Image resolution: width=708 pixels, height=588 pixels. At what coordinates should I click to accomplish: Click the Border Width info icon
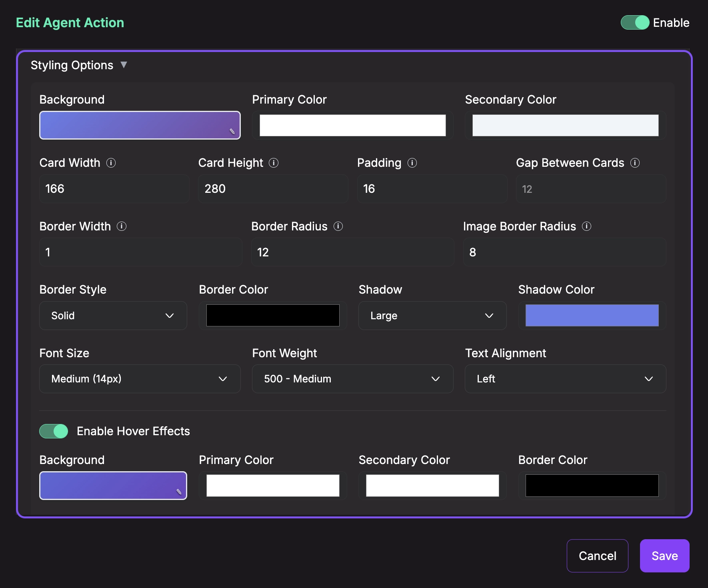[122, 226]
